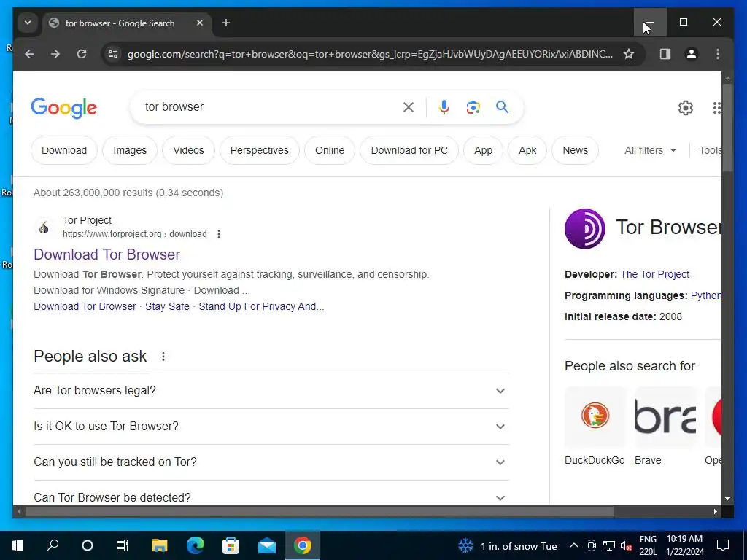Select the Online filter chip
This screenshot has height=560, width=747.
click(330, 150)
